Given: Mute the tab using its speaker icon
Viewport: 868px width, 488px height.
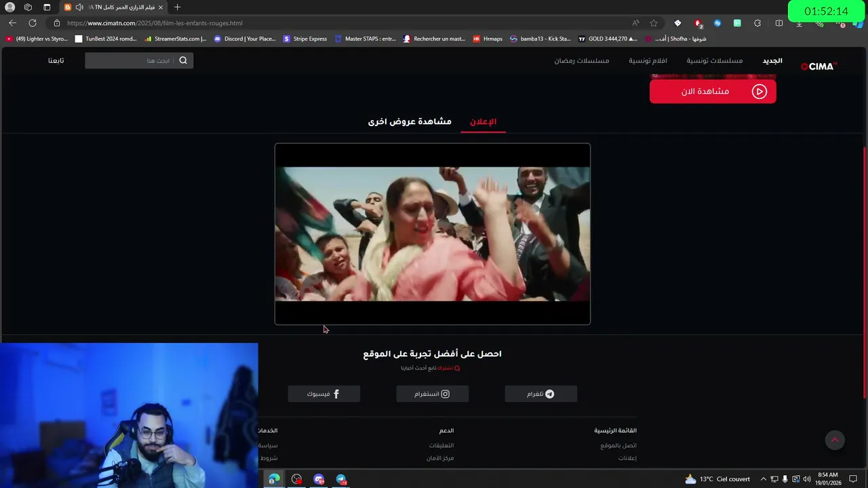Looking at the screenshot, I should (79, 7).
